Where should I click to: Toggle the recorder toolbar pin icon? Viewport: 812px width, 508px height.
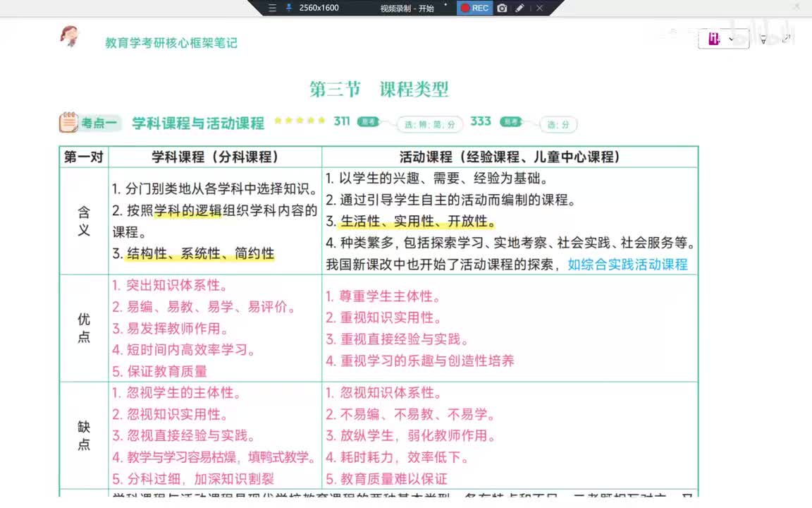click(288, 8)
